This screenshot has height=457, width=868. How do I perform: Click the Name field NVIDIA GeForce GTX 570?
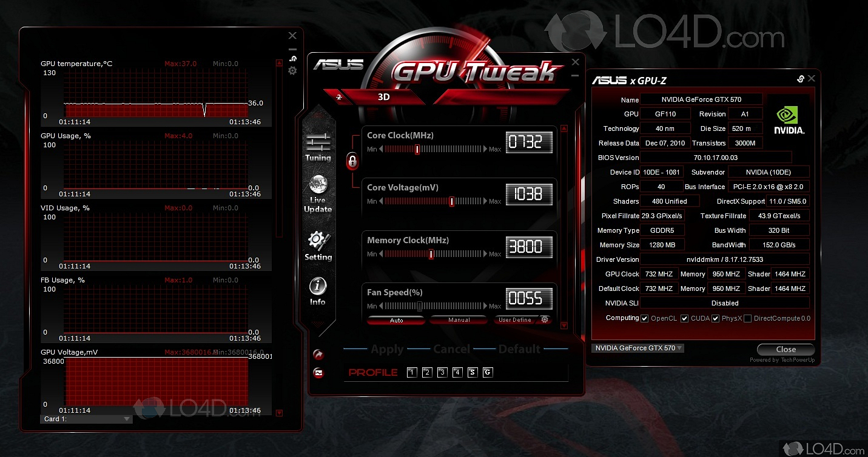(701, 99)
